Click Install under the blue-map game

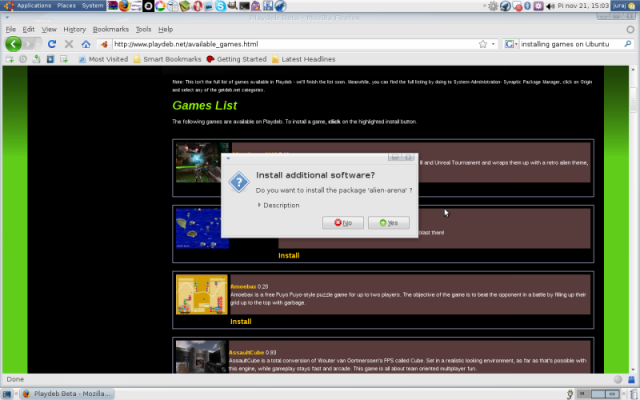(289, 256)
